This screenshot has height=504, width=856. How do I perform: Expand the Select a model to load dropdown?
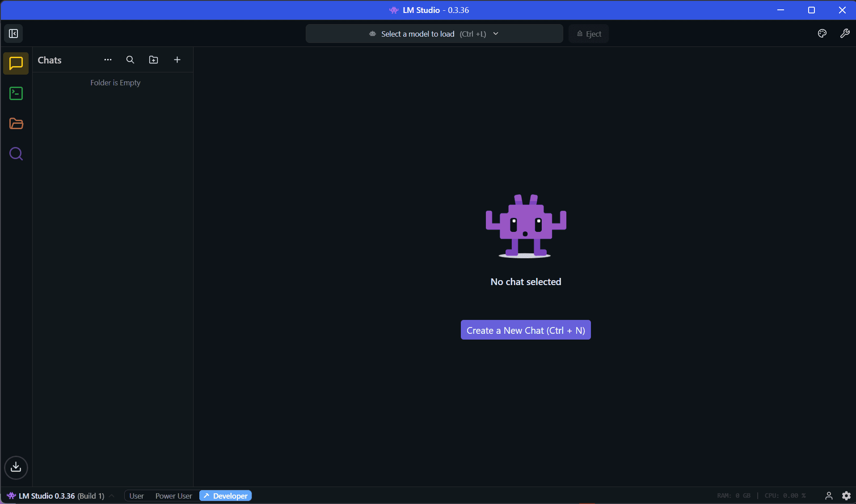pos(434,34)
